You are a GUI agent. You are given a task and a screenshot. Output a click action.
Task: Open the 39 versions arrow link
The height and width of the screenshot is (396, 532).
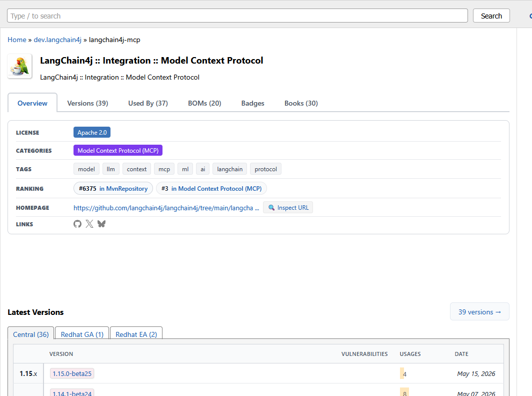click(479, 312)
